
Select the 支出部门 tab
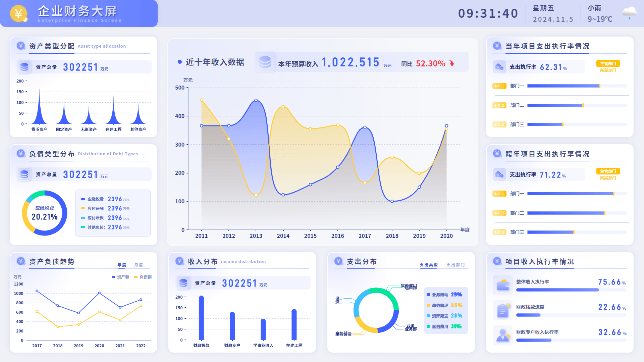point(455,265)
